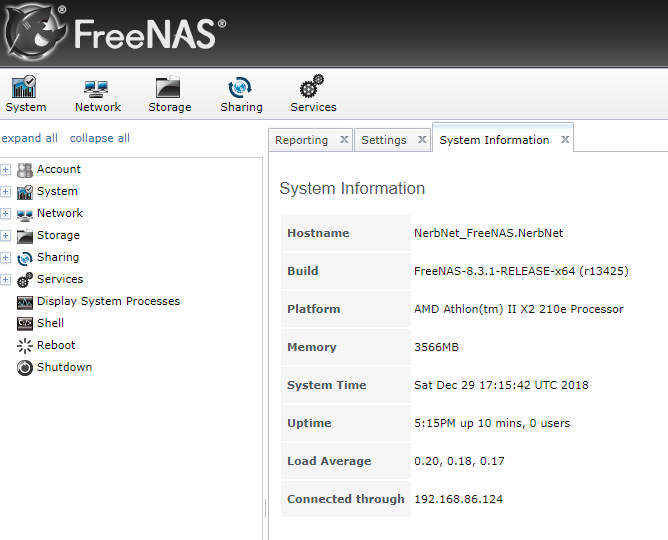Image resolution: width=668 pixels, height=540 pixels.
Task: Click the Uptime row label
Action: 309,423
